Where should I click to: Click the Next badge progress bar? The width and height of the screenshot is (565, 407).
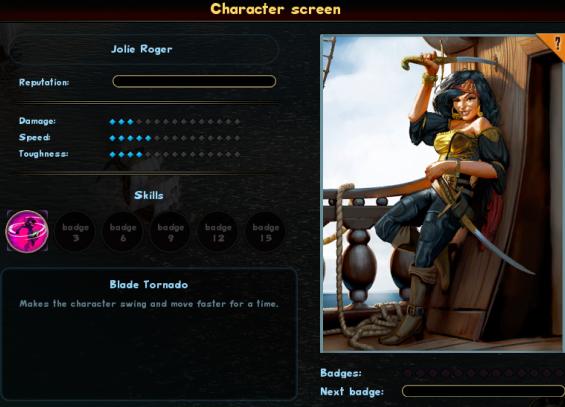tap(483, 391)
